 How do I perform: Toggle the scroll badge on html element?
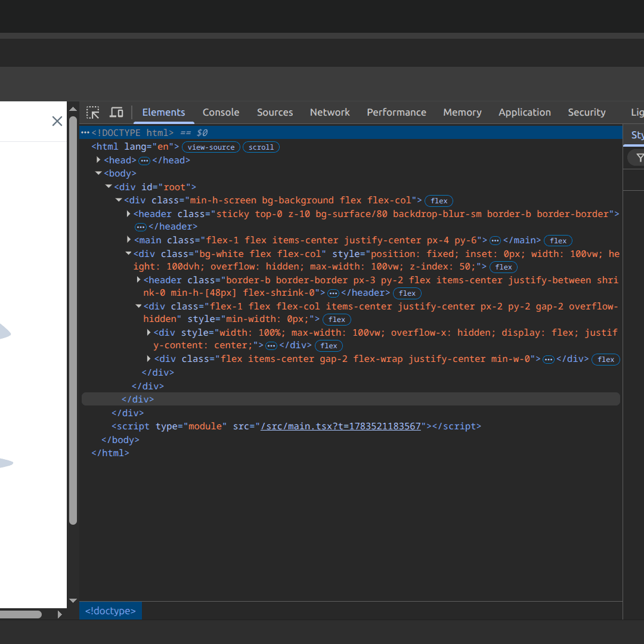[x=261, y=147]
